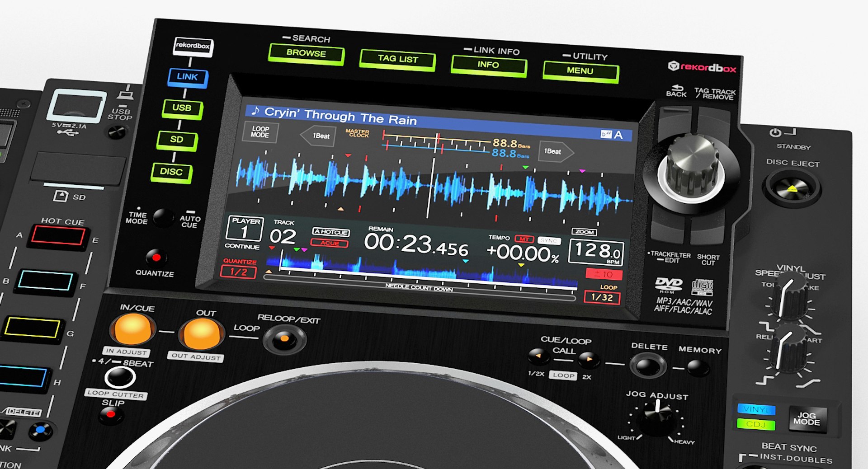Open the INFO screen
This screenshot has width=868, height=469.
(489, 66)
